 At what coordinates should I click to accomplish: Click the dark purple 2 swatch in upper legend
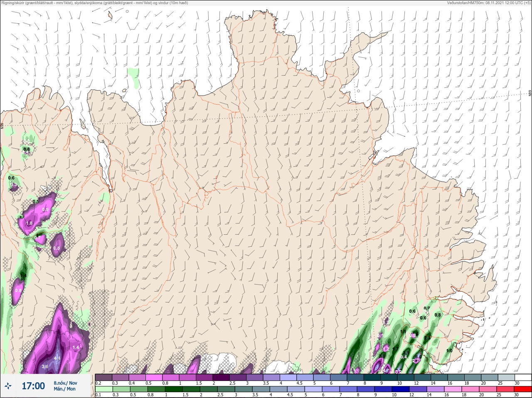[221, 377]
